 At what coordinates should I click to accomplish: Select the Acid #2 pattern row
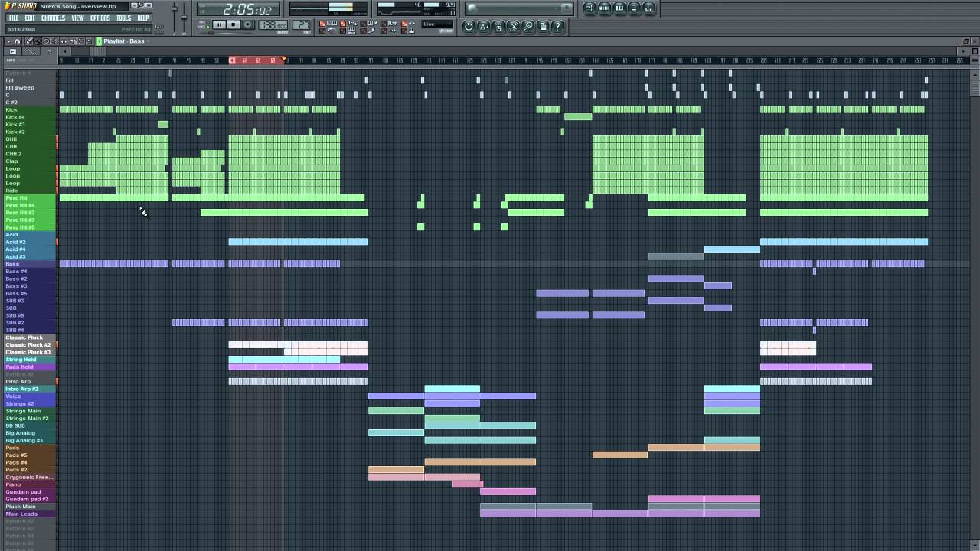click(x=28, y=242)
